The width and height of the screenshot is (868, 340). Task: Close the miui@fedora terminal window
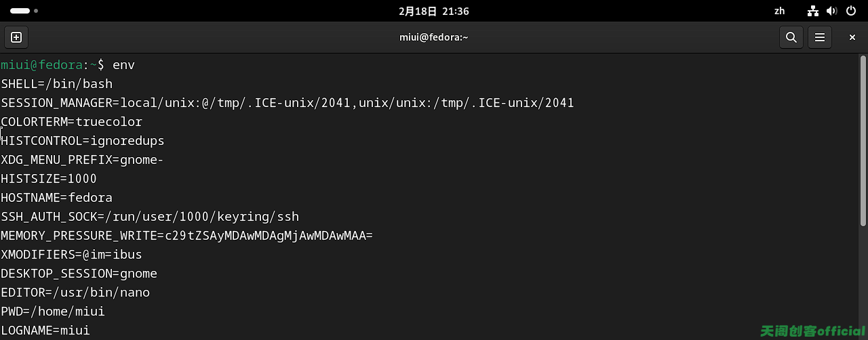852,37
